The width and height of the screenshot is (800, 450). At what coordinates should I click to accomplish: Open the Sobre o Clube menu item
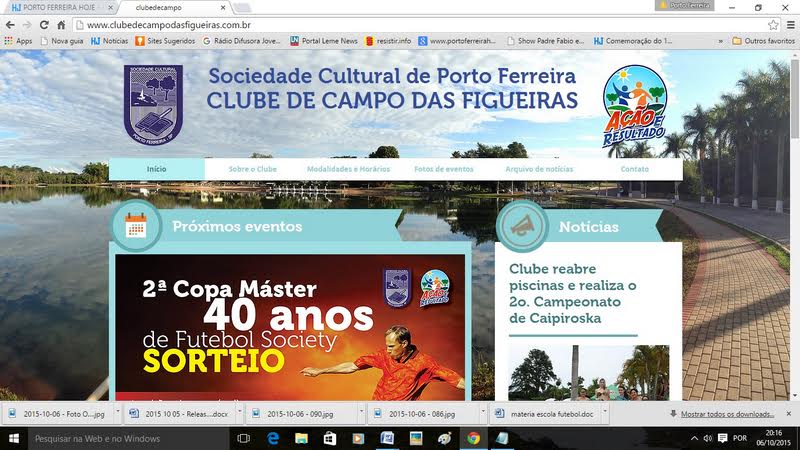(x=252, y=169)
